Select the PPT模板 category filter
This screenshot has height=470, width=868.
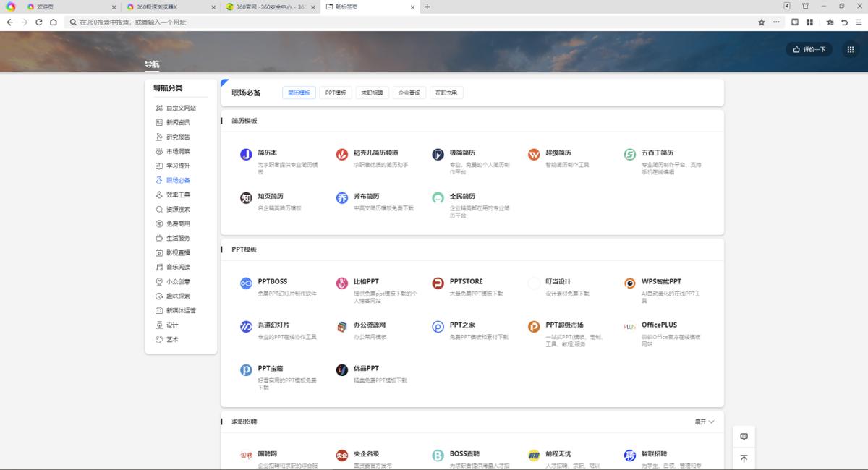tap(336, 93)
